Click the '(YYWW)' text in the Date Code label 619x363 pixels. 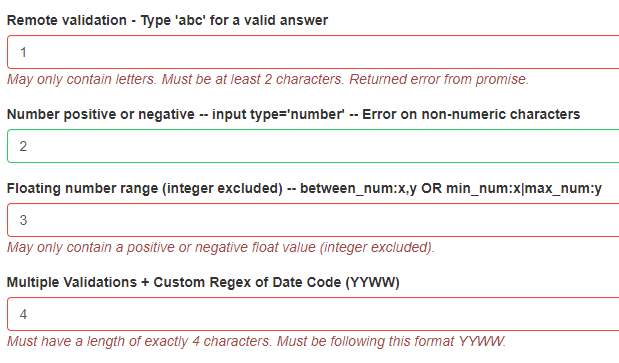(x=372, y=283)
